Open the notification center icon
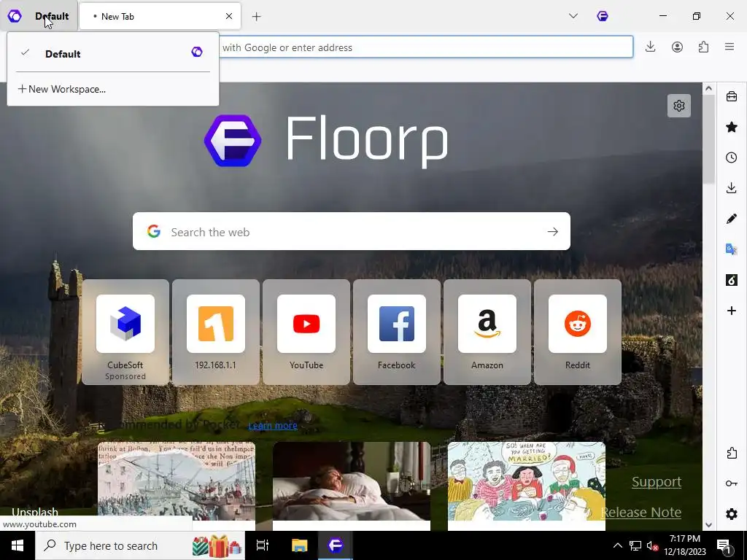This screenshot has height=560, width=747. pyautogui.click(x=724, y=545)
